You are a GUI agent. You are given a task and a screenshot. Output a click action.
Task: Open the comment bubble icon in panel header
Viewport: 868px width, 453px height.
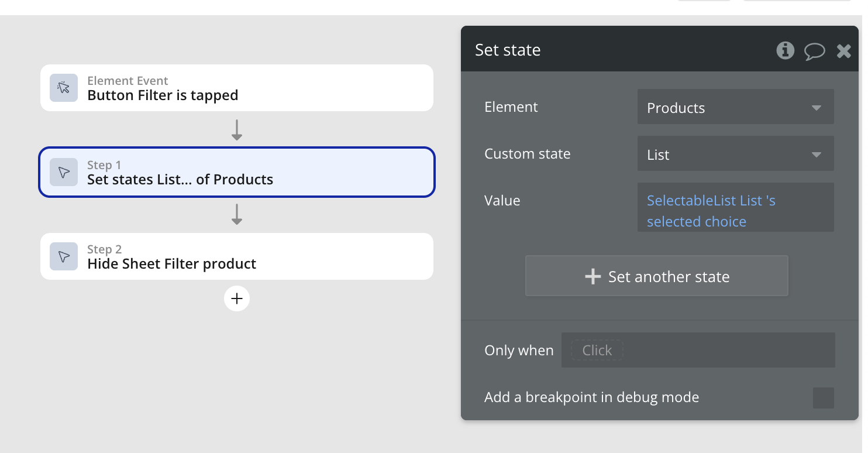coord(814,51)
